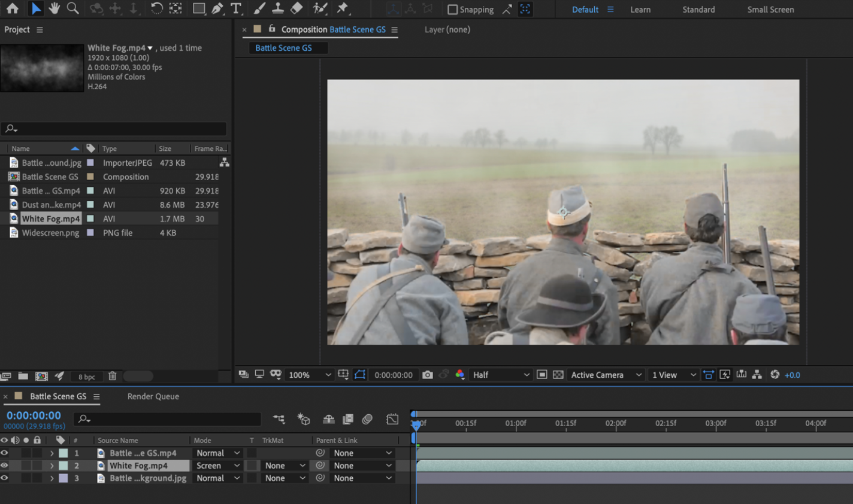Select the Zoom tool
The width and height of the screenshot is (853, 504).
[x=72, y=8]
